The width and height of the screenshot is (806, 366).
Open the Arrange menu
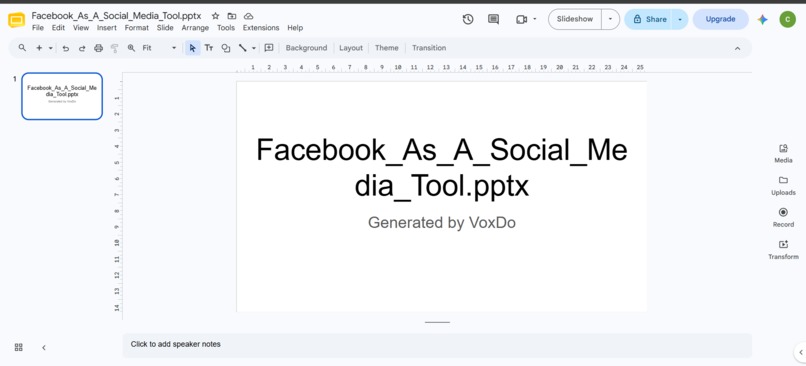(x=195, y=28)
